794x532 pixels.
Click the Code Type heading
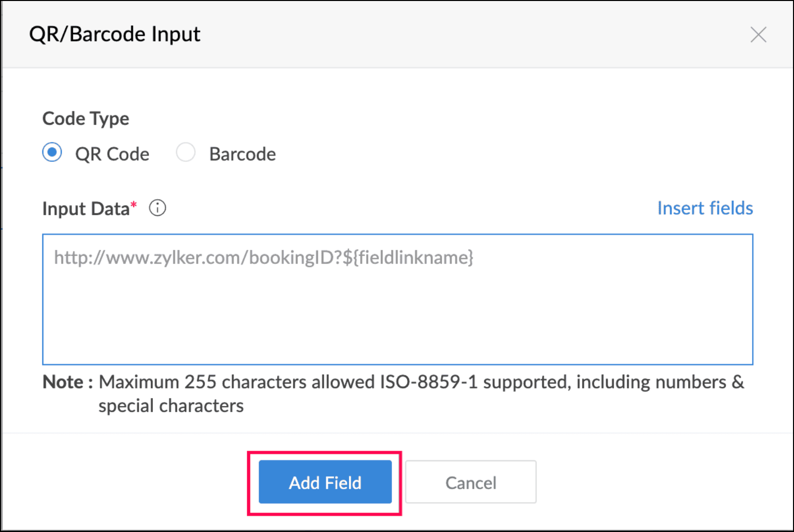[86, 119]
